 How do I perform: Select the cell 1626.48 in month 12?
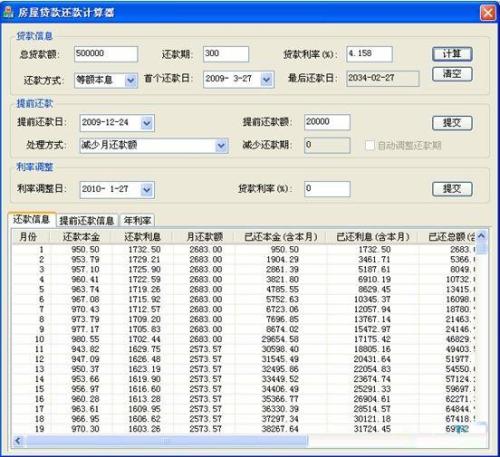tap(144, 359)
